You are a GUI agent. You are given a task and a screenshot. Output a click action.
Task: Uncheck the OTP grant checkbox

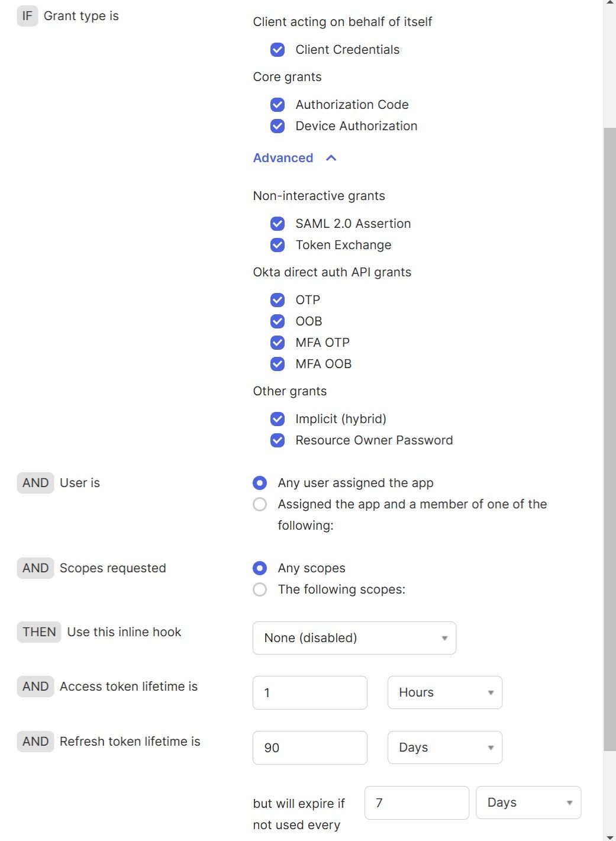click(278, 300)
